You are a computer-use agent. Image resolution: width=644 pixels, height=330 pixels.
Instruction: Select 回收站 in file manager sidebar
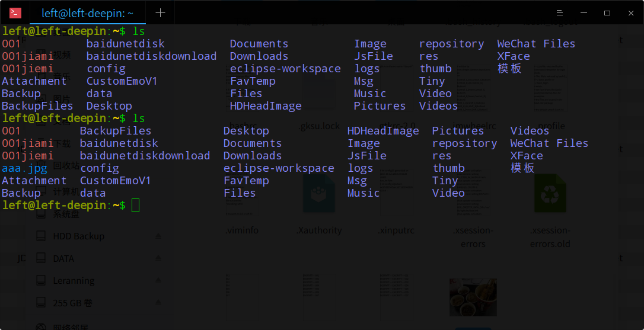(x=66, y=165)
